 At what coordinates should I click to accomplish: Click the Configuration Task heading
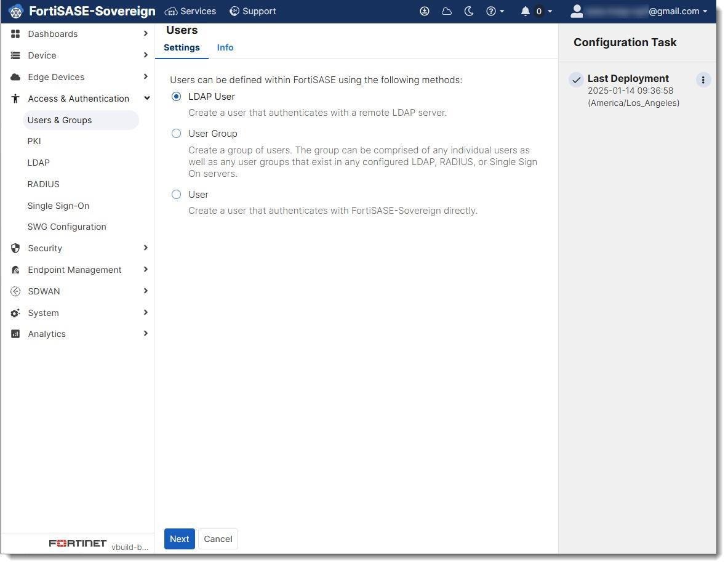tap(626, 42)
